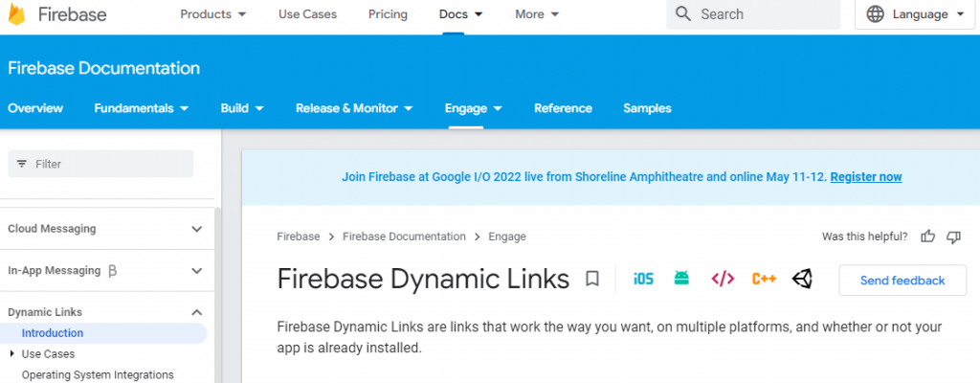Viewport: 980px width, 383px height.
Task: Click the Search input field
Action: click(753, 14)
